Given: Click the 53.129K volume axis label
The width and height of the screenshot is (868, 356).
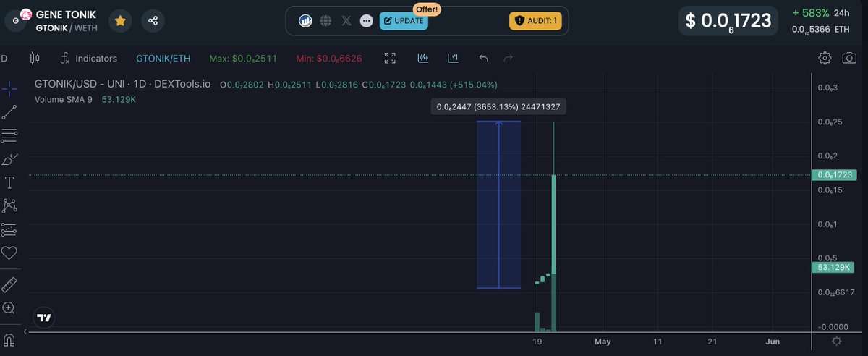Looking at the screenshot, I should pos(833,268).
